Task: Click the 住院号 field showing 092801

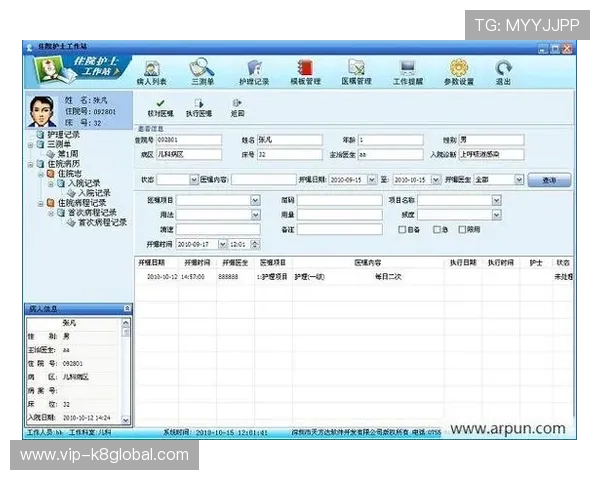Action: click(189, 140)
